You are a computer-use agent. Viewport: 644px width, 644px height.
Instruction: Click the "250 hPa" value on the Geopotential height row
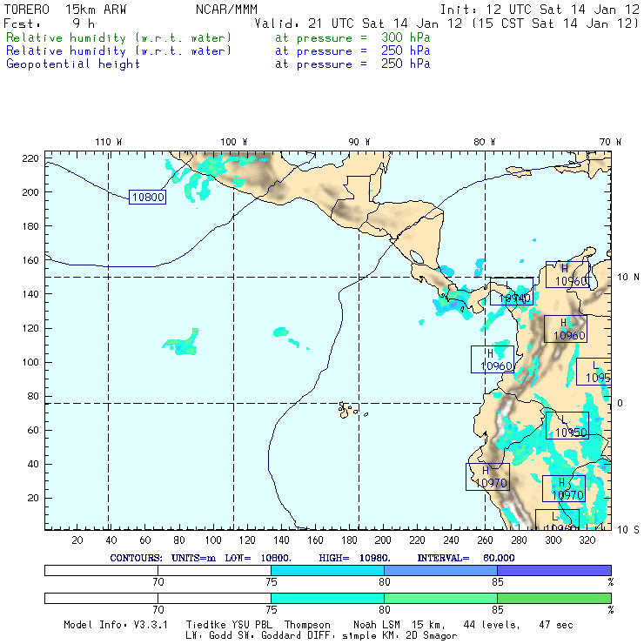coord(406,64)
